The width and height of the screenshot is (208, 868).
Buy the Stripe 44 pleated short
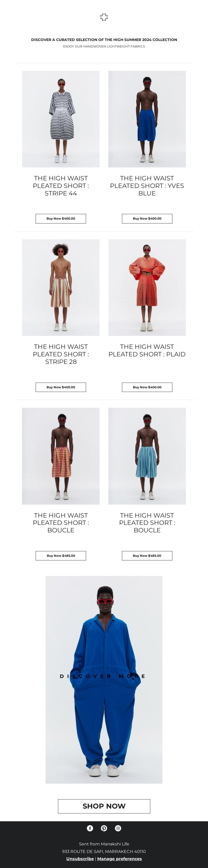pyautogui.click(x=61, y=218)
